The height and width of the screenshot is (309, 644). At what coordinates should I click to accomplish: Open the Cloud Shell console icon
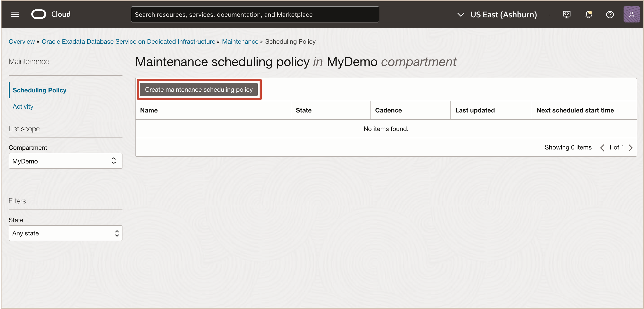[x=566, y=14]
